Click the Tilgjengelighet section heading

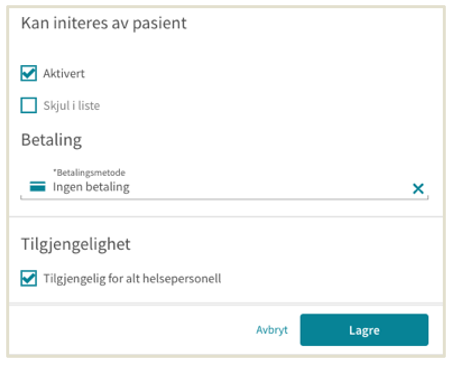pyautogui.click(x=76, y=244)
